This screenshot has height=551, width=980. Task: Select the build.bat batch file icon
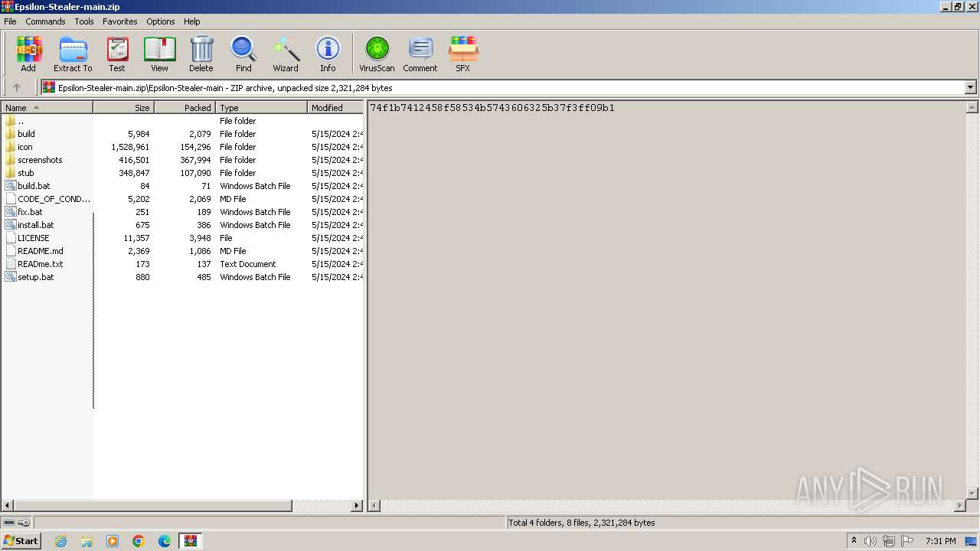pos(10,186)
